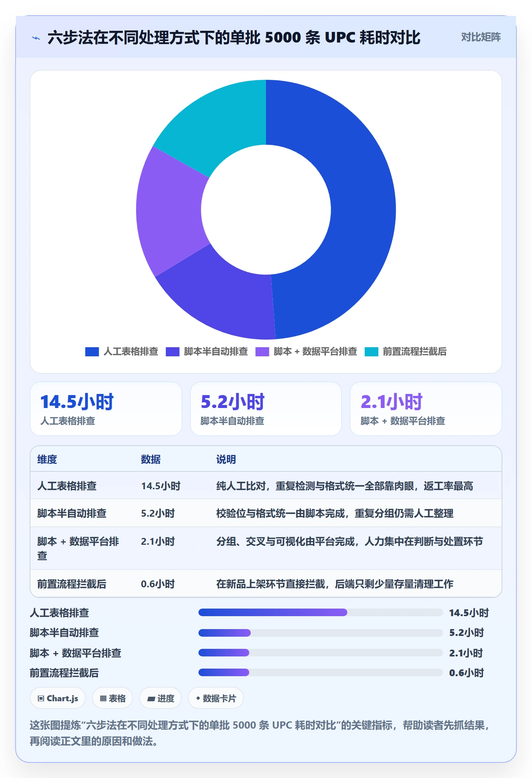Viewport: 532px width, 778px height.
Task: Click the 数据 column header
Action: tap(151, 459)
